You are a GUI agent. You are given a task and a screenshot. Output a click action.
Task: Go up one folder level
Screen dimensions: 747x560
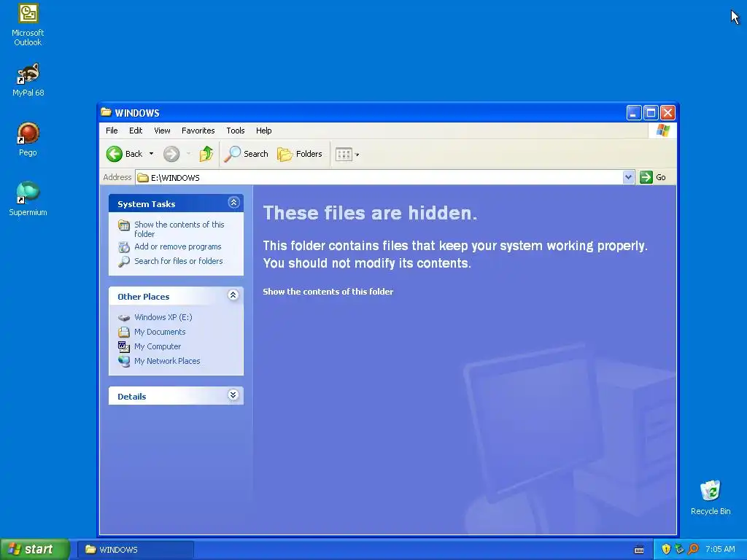click(206, 154)
